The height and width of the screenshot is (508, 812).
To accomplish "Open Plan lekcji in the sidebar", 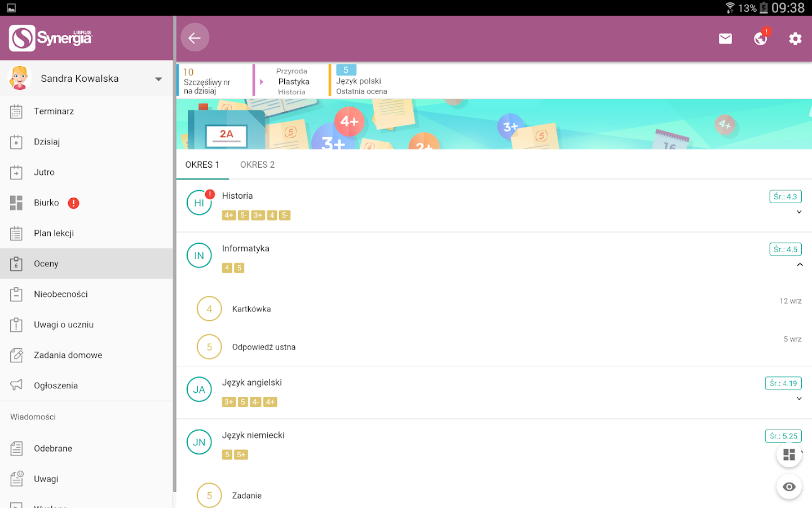I will click(87, 233).
